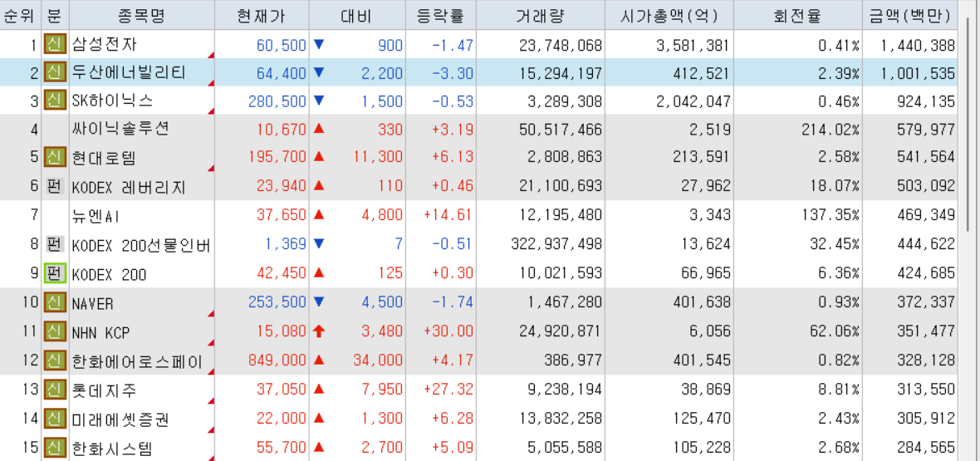This screenshot has height=461, width=980.
Task: Click the amount value 1,001,535
Action: (918, 72)
